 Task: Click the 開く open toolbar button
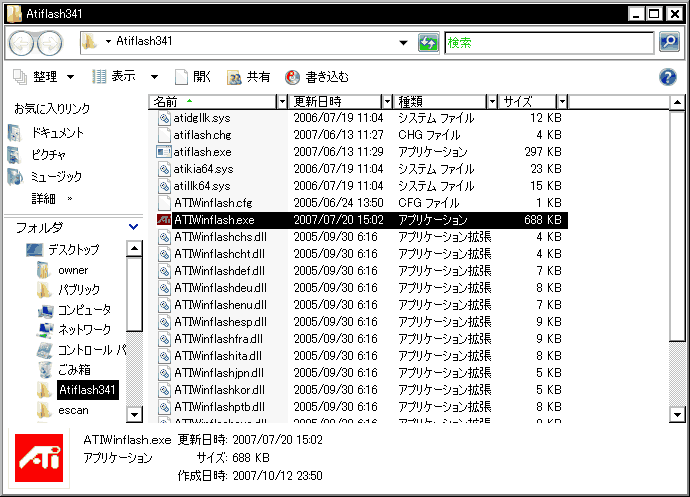pyautogui.click(x=193, y=77)
